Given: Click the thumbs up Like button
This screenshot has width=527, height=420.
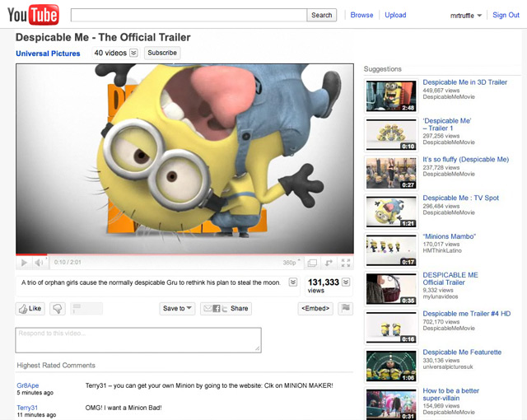Looking at the screenshot, I should tap(30, 309).
